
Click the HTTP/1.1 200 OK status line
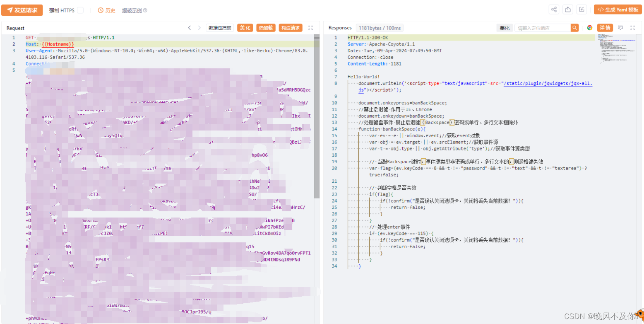click(368, 37)
